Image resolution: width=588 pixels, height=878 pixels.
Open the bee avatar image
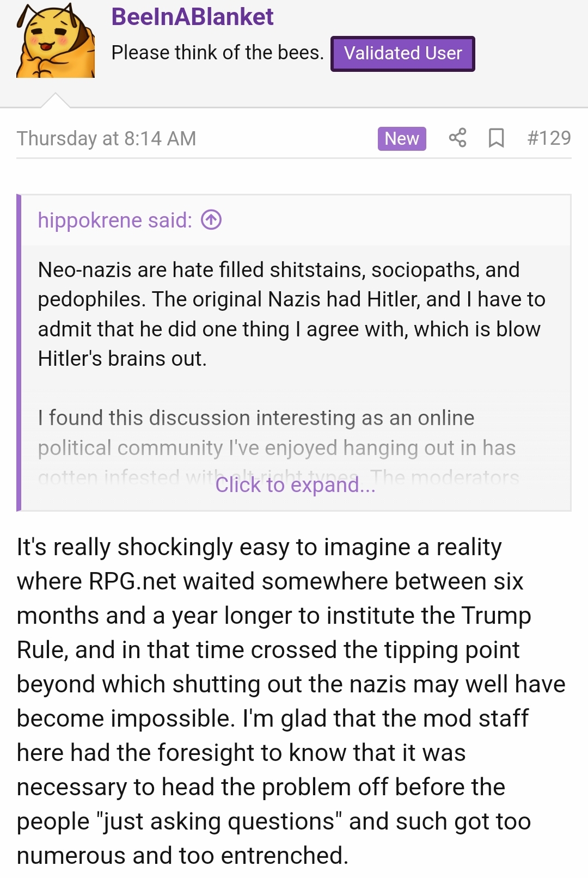56,41
